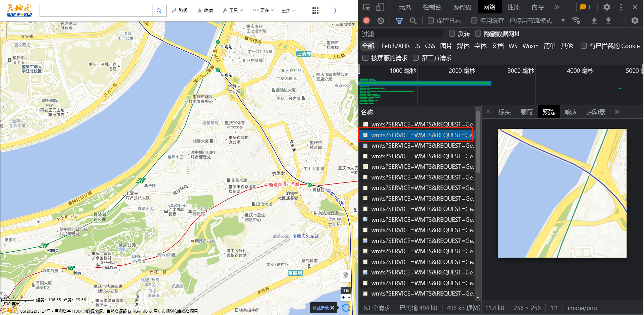The height and width of the screenshot is (315, 644).
Task: Open the 重庆 city selector
Action: click(x=288, y=11)
